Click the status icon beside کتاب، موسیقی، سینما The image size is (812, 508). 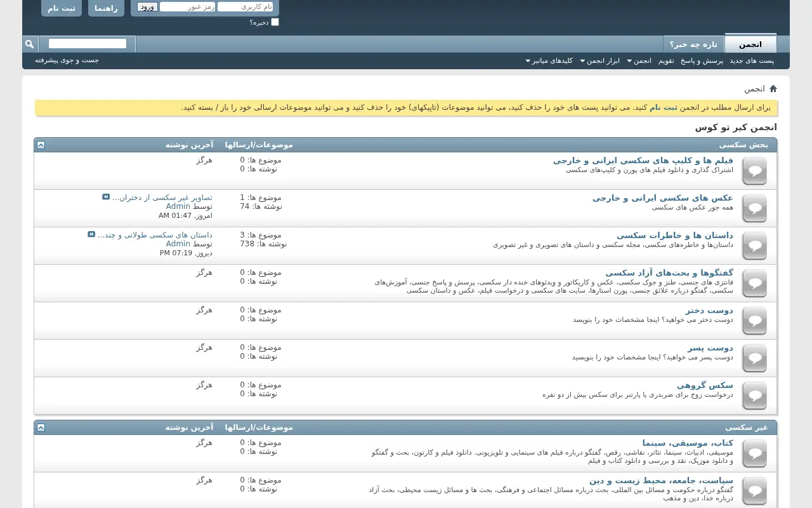click(755, 454)
